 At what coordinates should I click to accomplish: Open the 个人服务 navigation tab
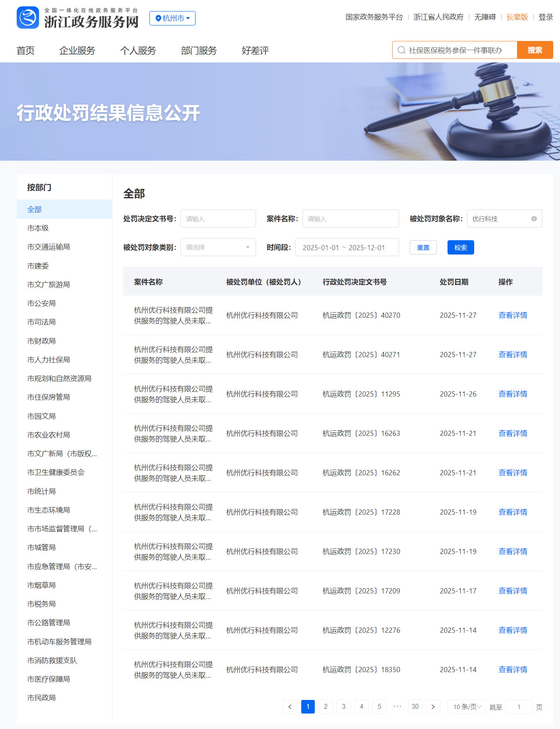138,51
